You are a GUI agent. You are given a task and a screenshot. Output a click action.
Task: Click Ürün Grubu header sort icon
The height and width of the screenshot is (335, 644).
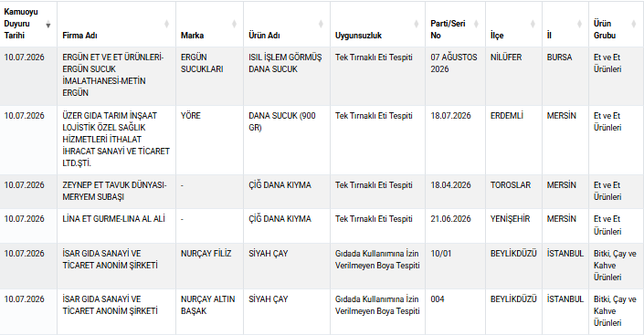[x=633, y=25]
